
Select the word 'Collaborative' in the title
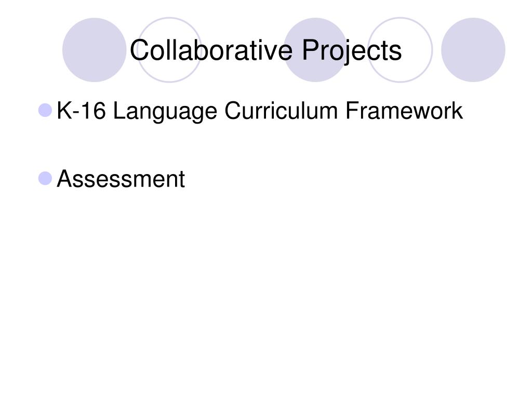[211, 50]
